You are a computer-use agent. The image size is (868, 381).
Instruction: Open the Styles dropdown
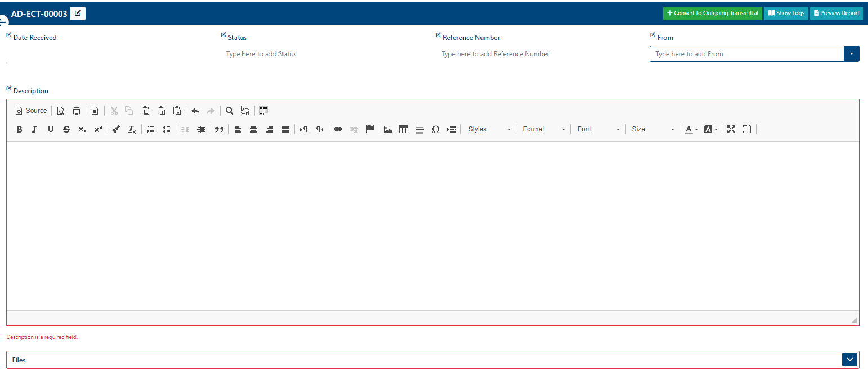[x=489, y=129]
